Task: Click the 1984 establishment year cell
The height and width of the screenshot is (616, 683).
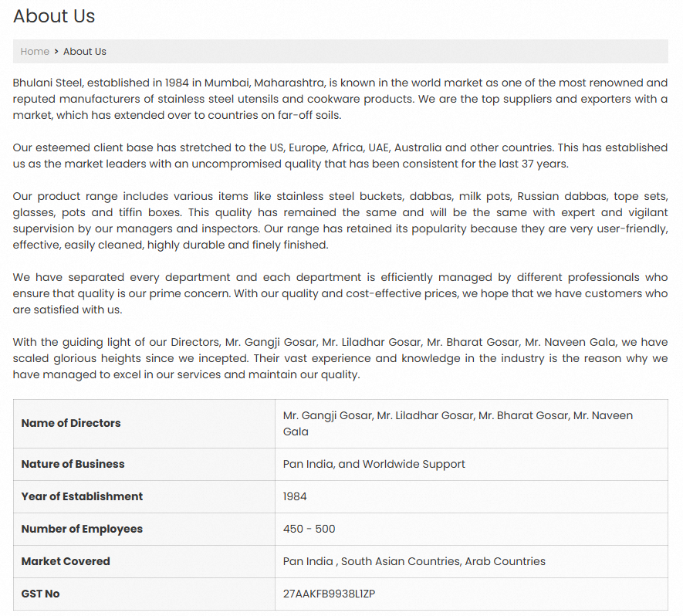Action: point(472,496)
